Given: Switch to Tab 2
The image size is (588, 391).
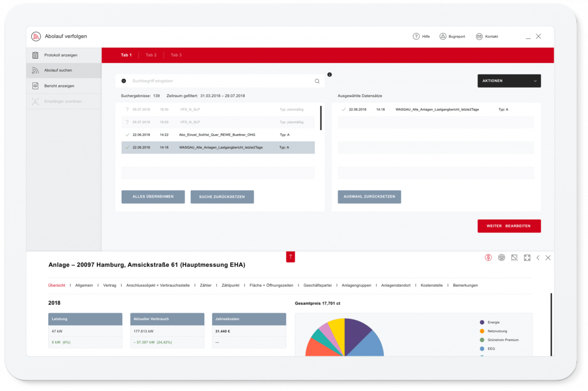Looking at the screenshot, I should point(151,55).
